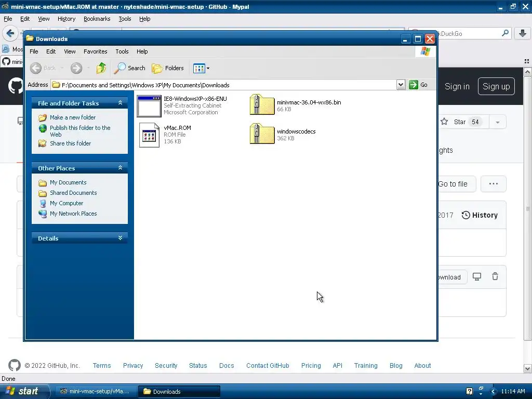Open Shared Documents link
This screenshot has height=399, width=532.
[73, 193]
